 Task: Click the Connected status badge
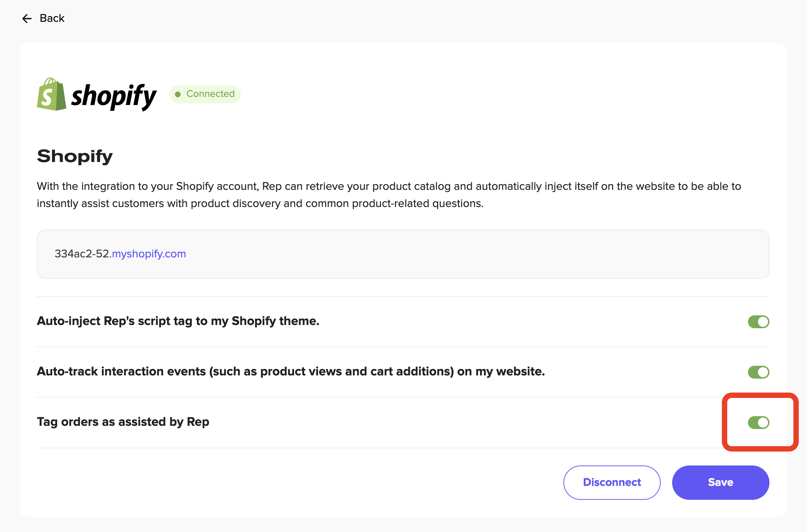click(x=205, y=94)
